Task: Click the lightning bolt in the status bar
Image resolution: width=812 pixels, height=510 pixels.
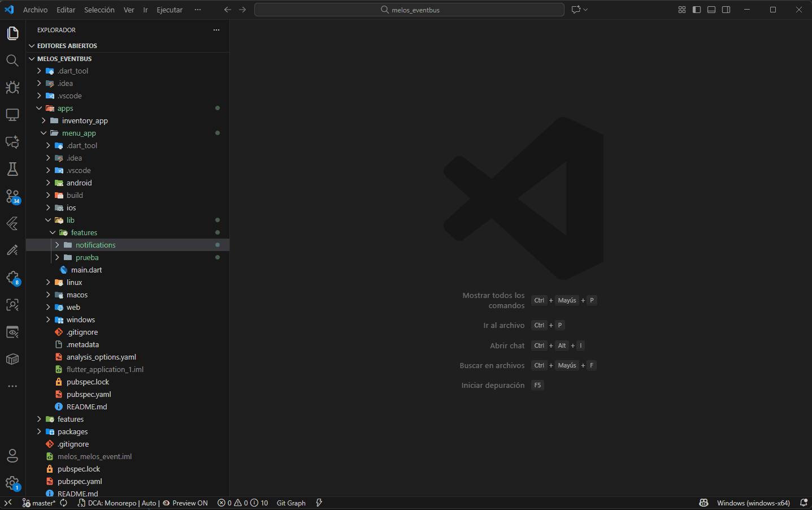Action: [319, 503]
